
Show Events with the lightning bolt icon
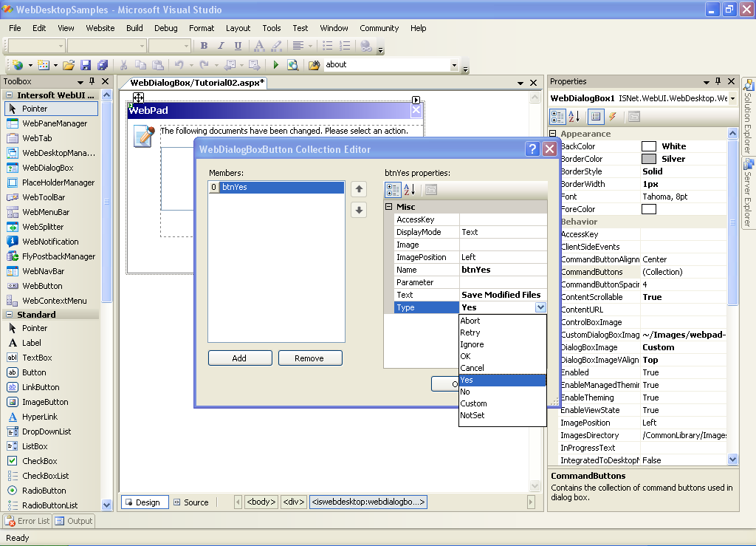613,117
